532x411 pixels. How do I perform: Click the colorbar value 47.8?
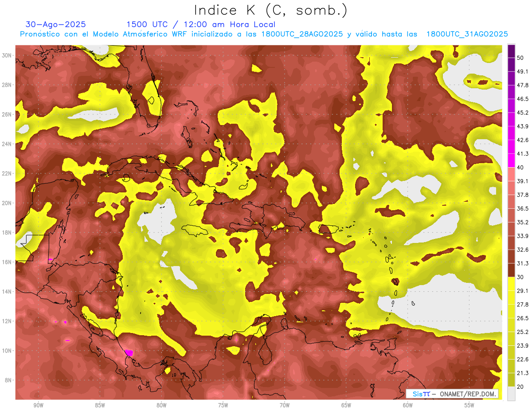pyautogui.click(x=523, y=85)
